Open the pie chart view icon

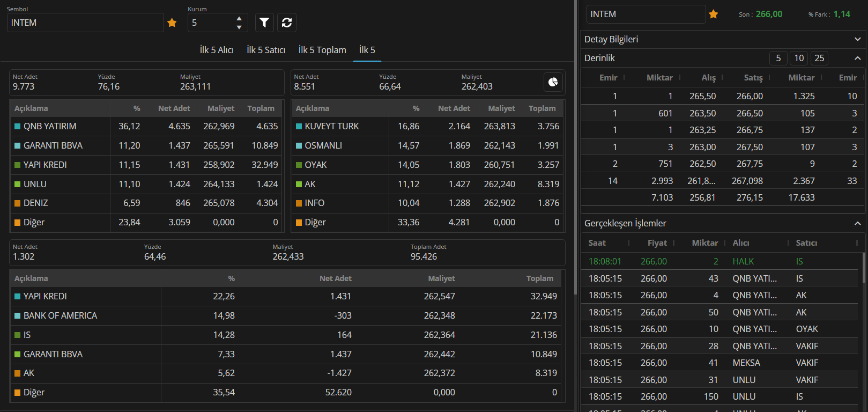[x=553, y=82]
